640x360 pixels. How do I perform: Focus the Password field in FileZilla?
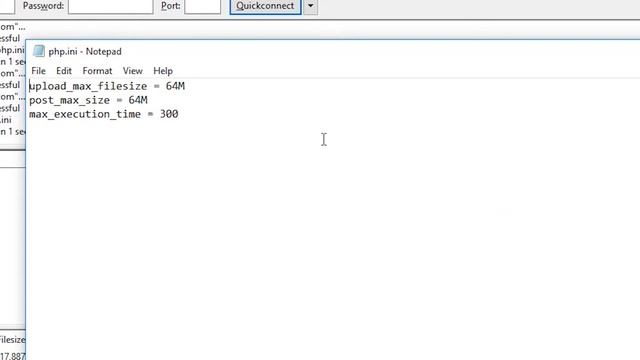(111, 6)
